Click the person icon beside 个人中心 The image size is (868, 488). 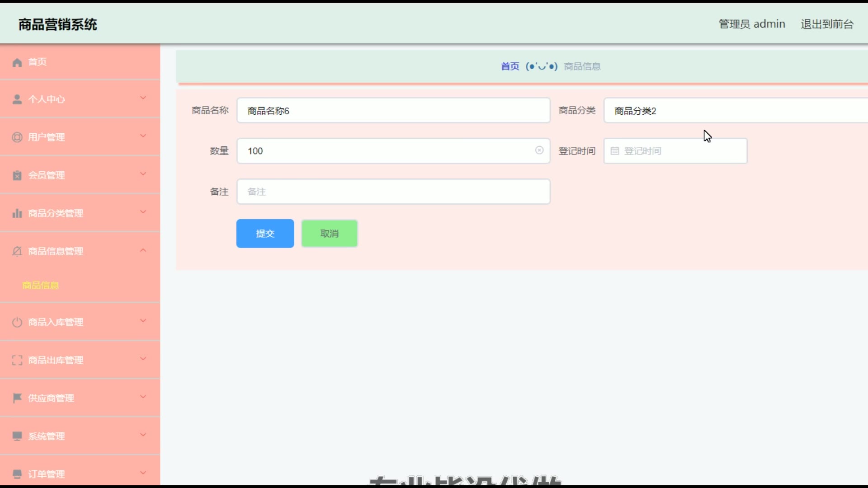[x=17, y=99]
